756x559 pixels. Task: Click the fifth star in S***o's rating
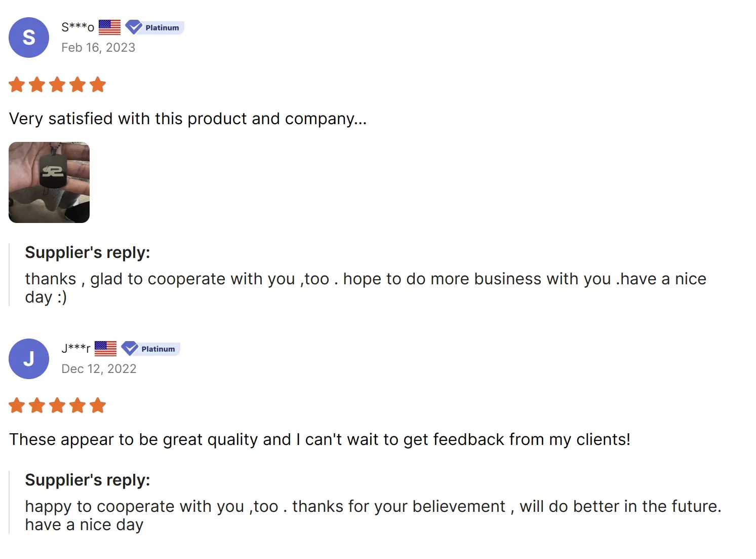[x=97, y=85]
